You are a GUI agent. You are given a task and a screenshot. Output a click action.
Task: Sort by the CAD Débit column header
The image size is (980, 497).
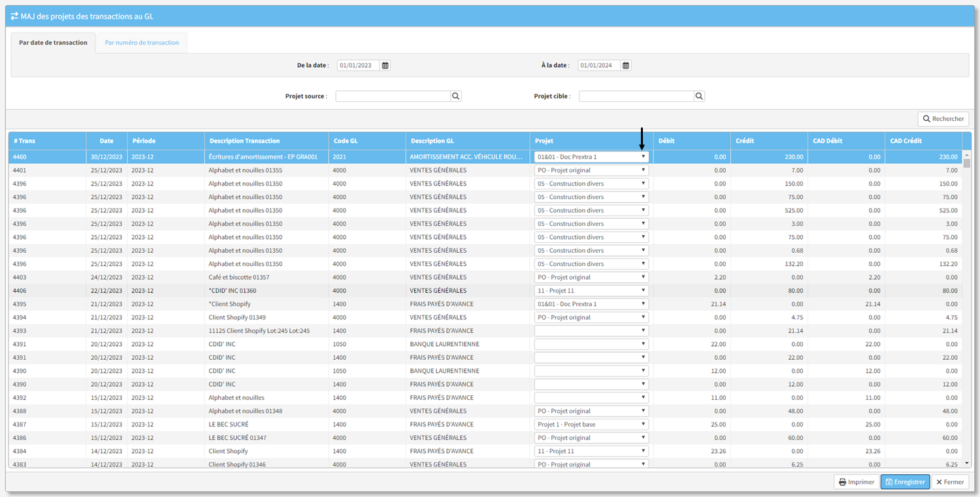[x=846, y=140]
